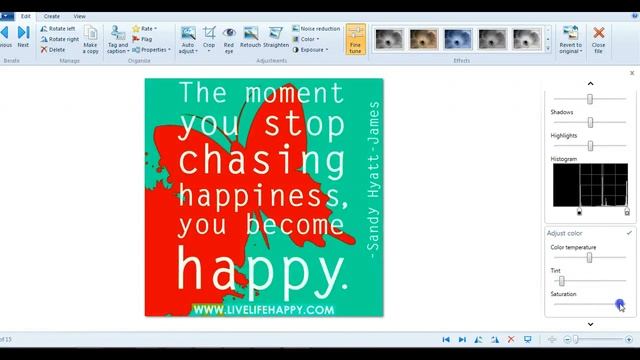The width and height of the screenshot is (640, 360).
Task: Close the Fine tune side panel
Action: point(632,73)
